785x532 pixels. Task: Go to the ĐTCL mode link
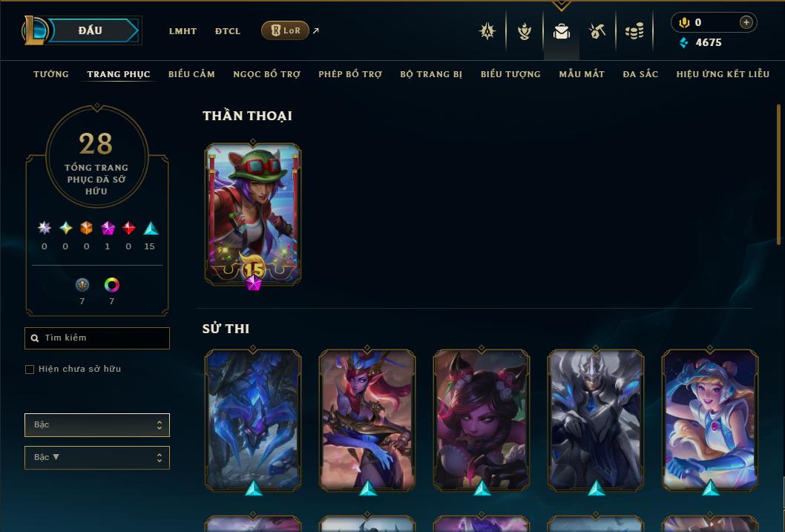pyautogui.click(x=228, y=31)
